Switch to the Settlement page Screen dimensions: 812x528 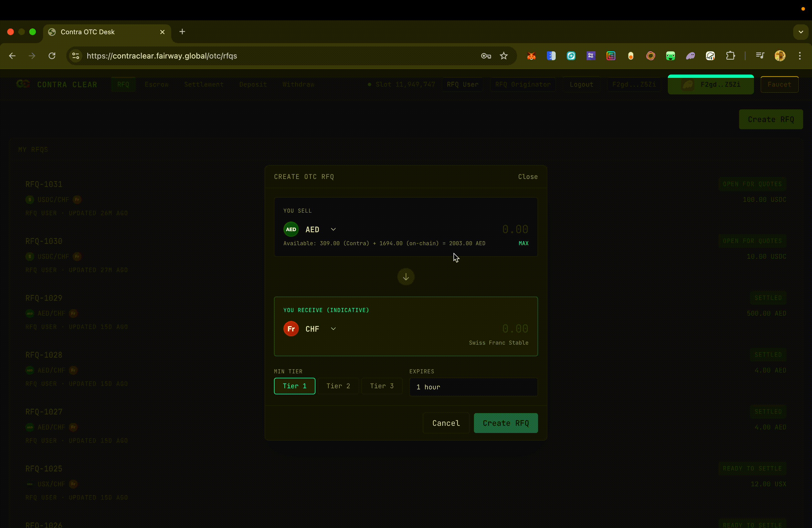(204, 84)
